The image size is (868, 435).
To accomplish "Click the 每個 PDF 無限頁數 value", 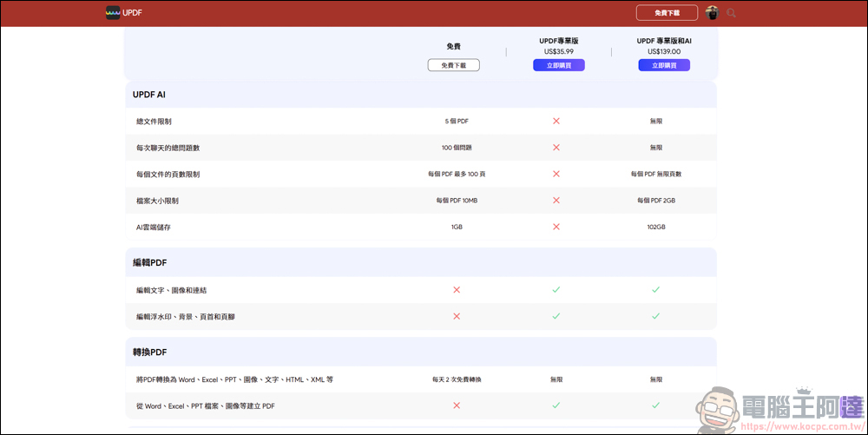I will [x=656, y=174].
